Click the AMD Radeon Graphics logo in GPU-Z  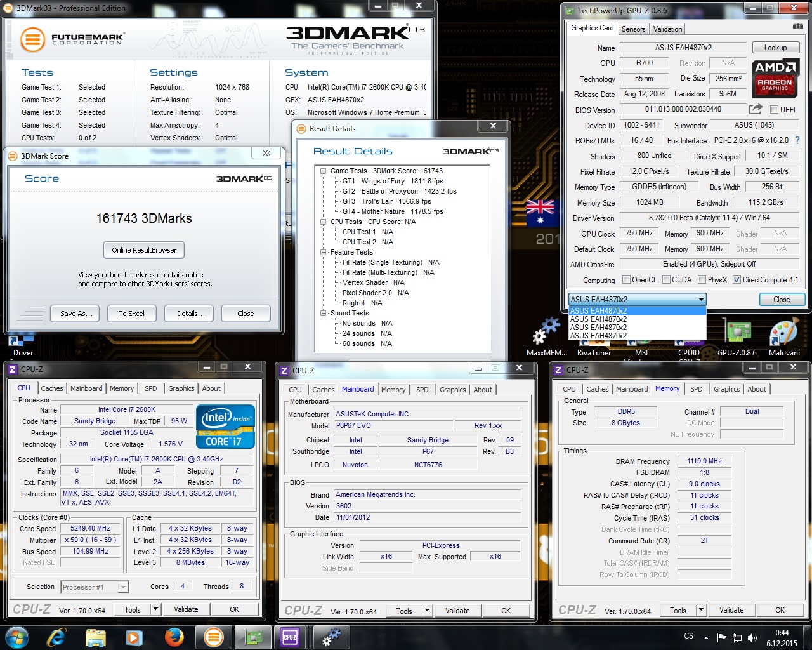[775, 79]
